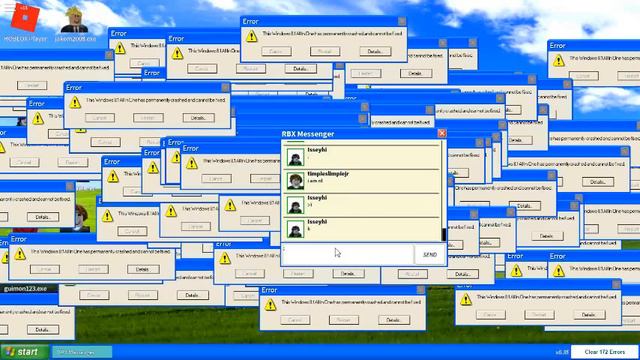The height and width of the screenshot is (360, 640).
Task: Click the SEND button in RBX Messenger
Action: tap(430, 255)
